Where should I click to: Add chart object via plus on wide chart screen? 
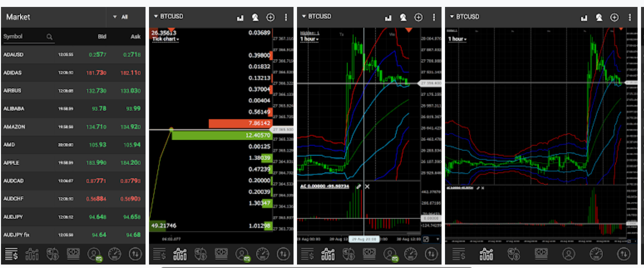614,17
